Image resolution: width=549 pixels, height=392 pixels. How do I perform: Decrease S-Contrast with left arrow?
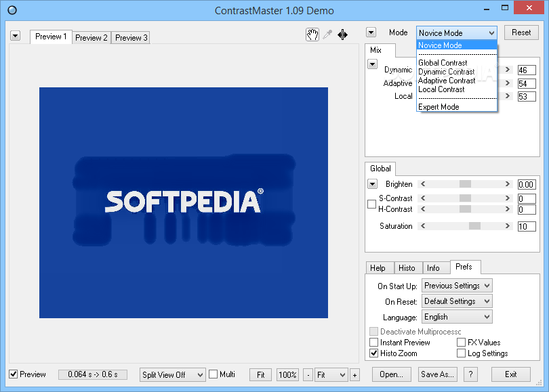(423, 198)
